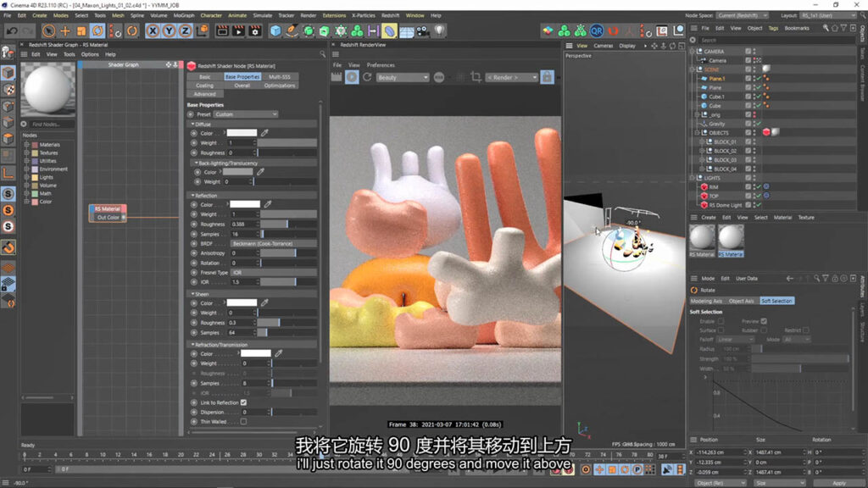Screen dimensions: 868x488
Task: Toggle Soft Selection Enable checkbox
Action: [x=721, y=321]
